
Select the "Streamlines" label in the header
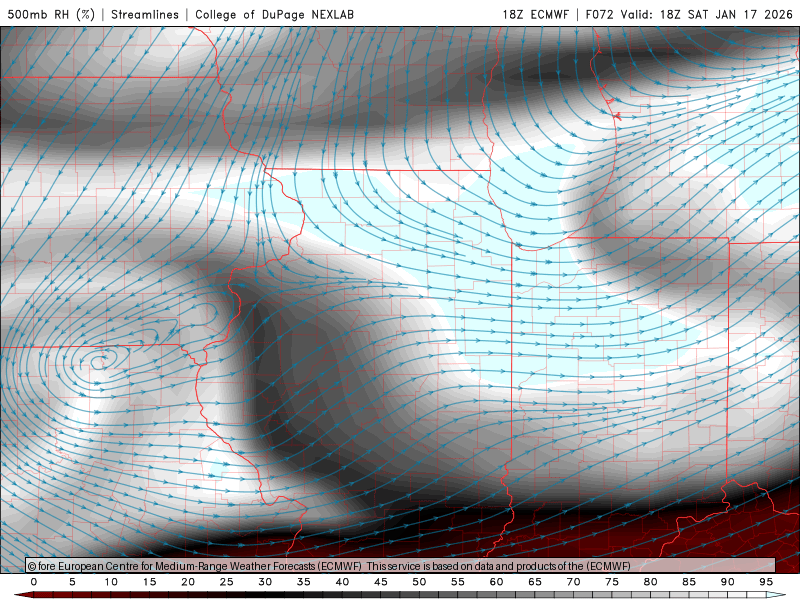(145, 14)
